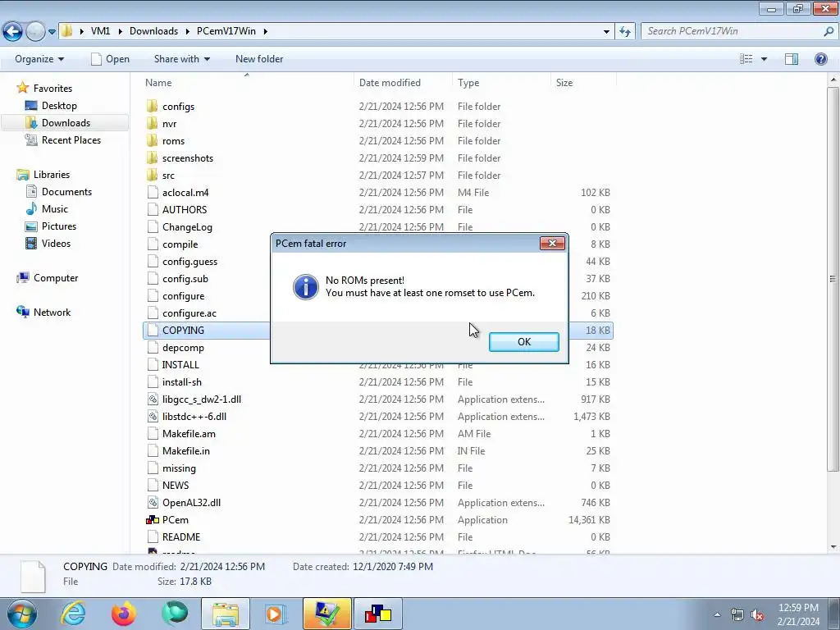Screen dimensions: 840x630
Task: Expand the address bar history dropdown
Action: 606,32
